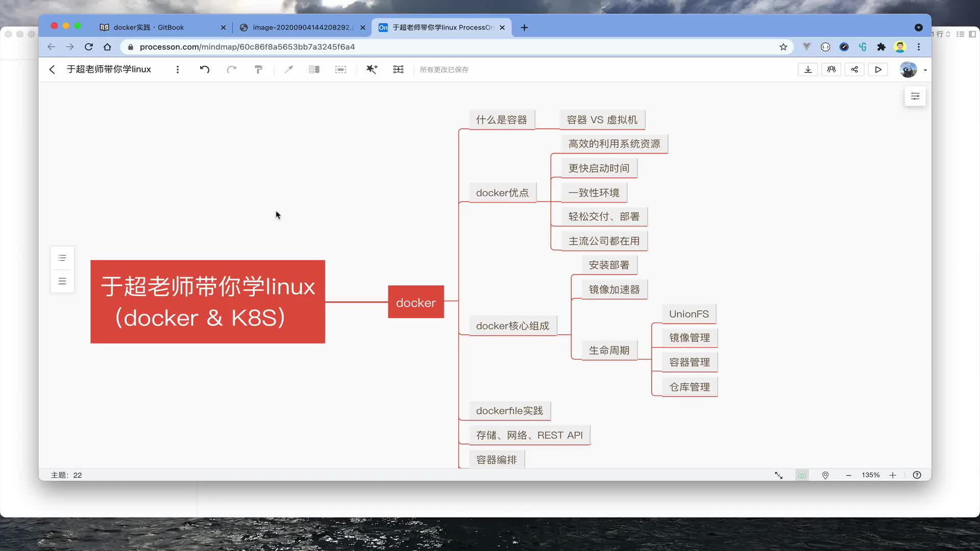Select the 于超老师带你学linux ProcessOn tab
This screenshot has width=980, height=551.
click(442, 28)
